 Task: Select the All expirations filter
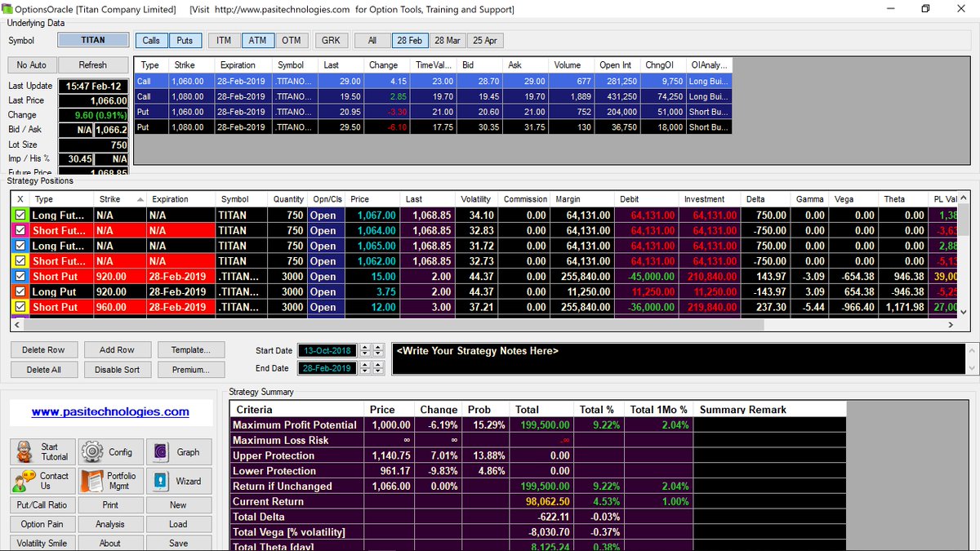click(x=372, y=40)
